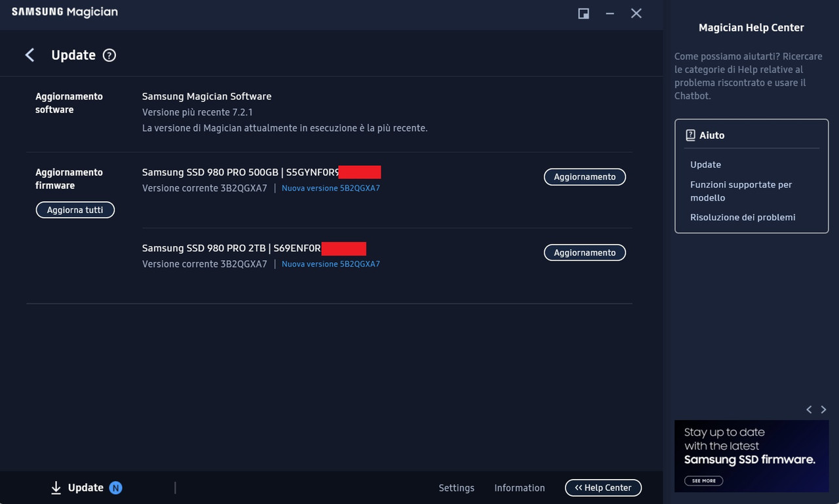Viewport: 839px width, 504px height.
Task: Toggle the mini-mode window icon in title bar
Action: tap(583, 13)
